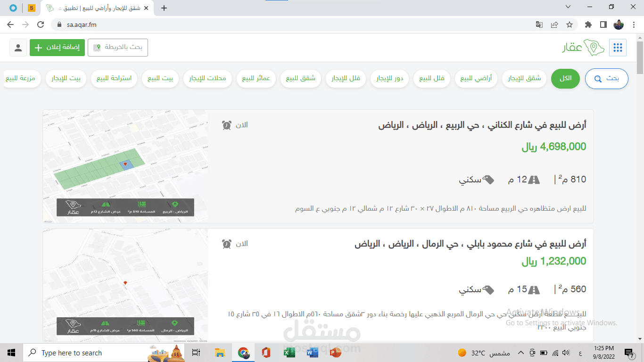Click the Google Translate icon in address bar
Viewport: 644px width, 362px height.
click(539, 24)
